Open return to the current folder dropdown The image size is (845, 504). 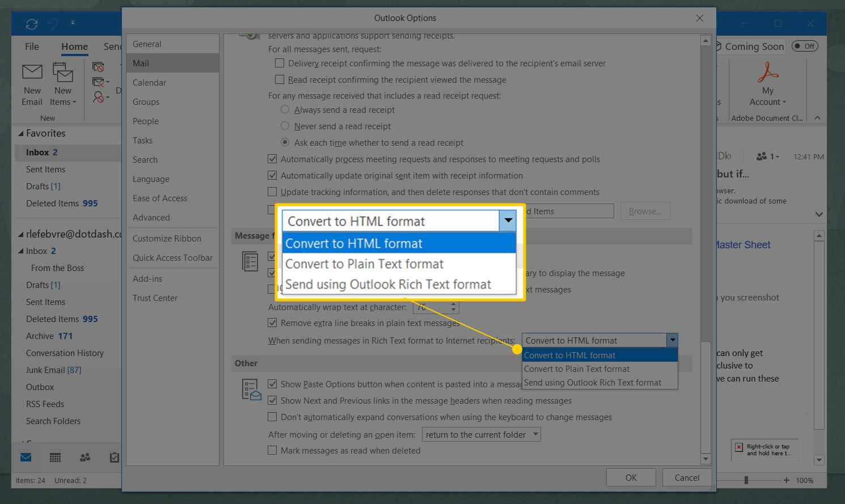481,434
